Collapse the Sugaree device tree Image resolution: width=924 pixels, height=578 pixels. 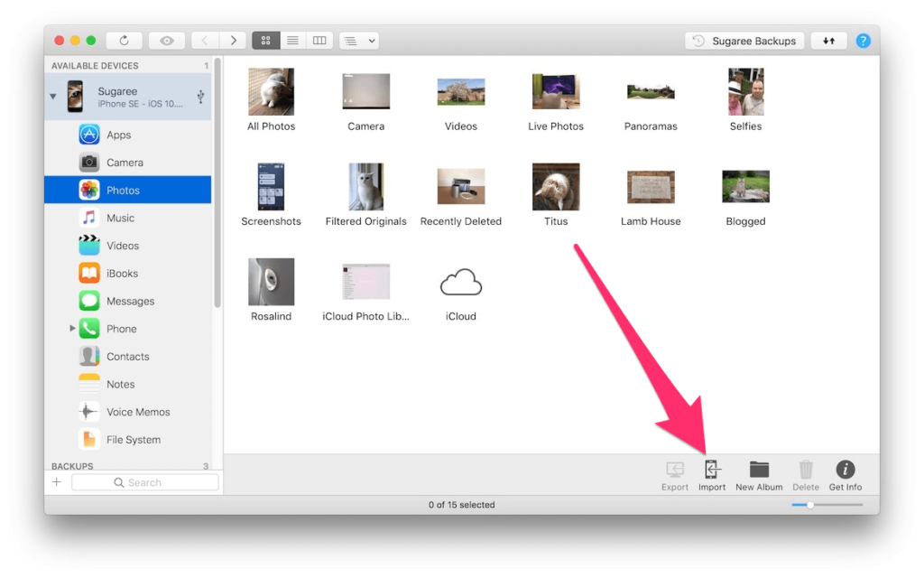tap(53, 96)
